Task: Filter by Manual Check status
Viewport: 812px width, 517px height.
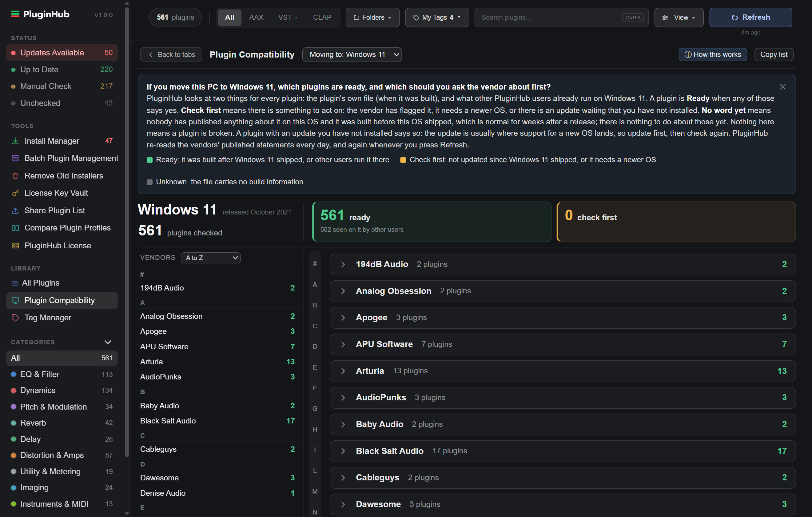Action: [x=62, y=86]
